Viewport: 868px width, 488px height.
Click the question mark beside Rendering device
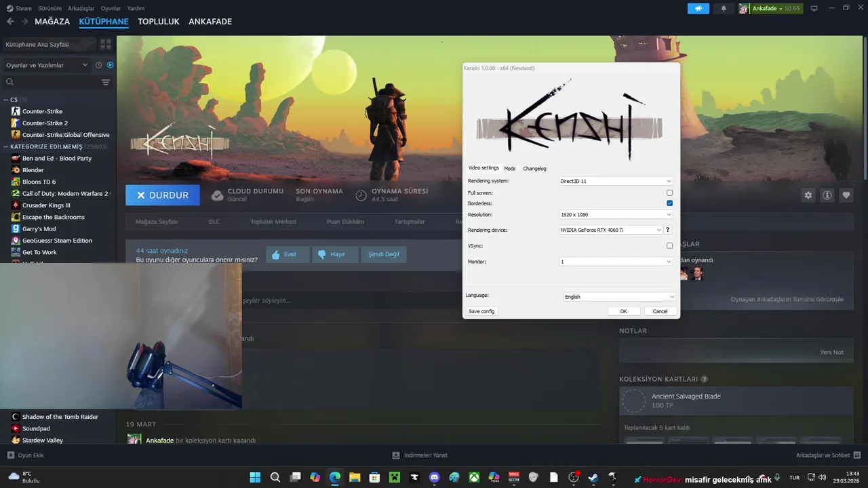[x=668, y=230]
